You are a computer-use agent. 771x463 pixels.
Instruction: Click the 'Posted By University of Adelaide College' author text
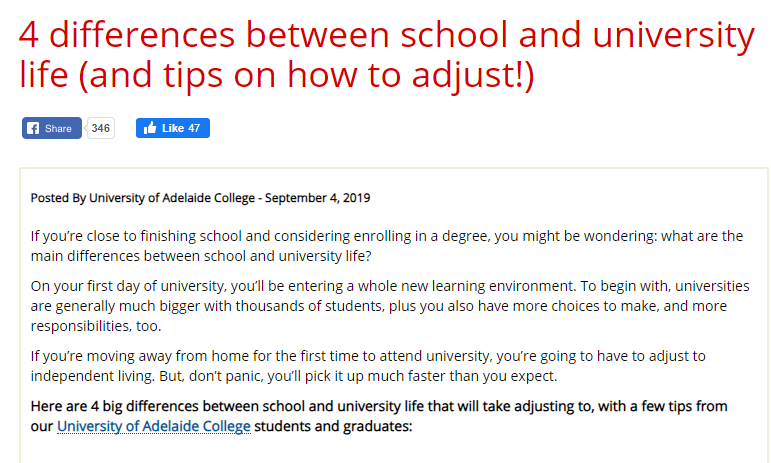point(143,198)
